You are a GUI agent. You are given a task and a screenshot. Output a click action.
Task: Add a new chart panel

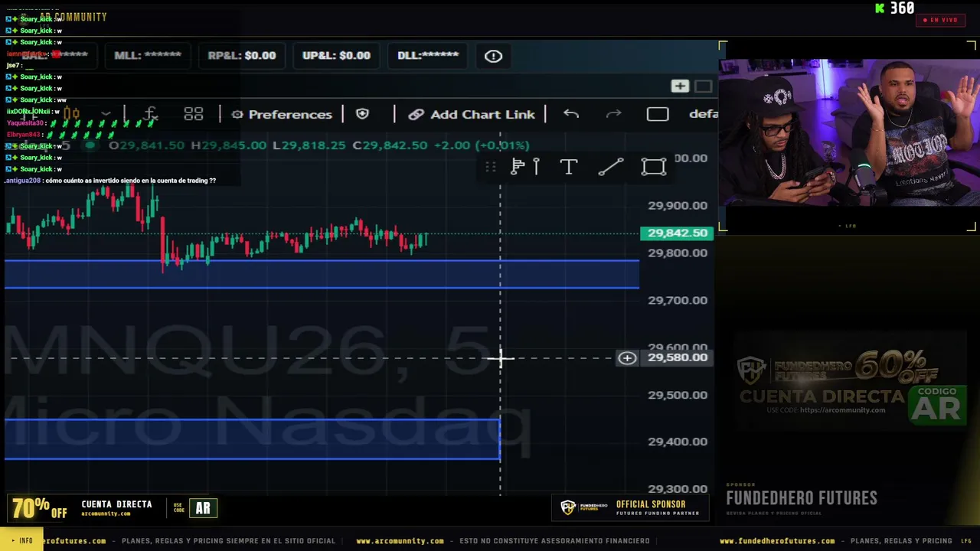coord(680,86)
